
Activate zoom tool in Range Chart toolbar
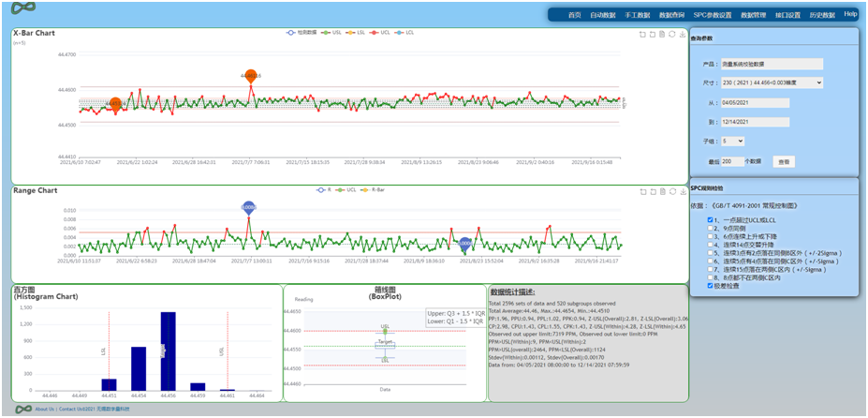[642, 192]
